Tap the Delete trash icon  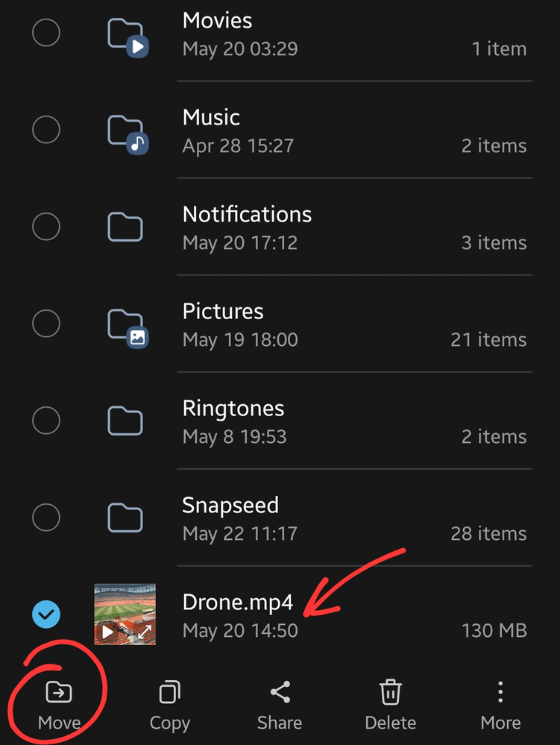click(x=390, y=692)
